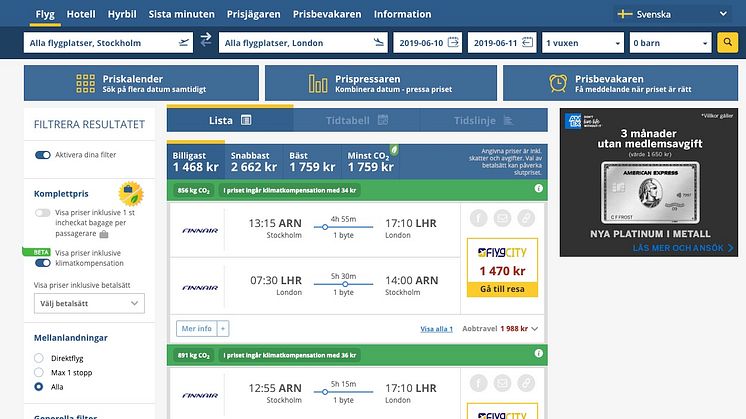Toggle 'Aktivera dina filter' switch

click(x=43, y=155)
